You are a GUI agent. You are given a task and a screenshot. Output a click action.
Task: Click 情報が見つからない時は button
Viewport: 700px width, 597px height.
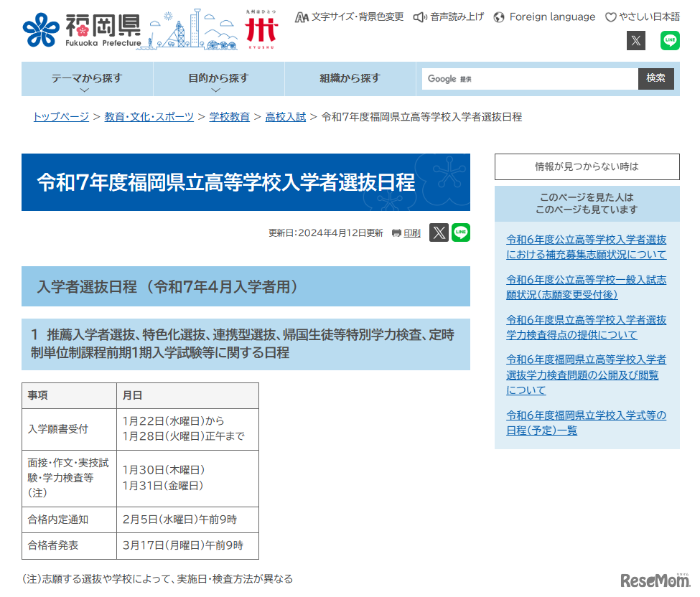[x=587, y=166]
